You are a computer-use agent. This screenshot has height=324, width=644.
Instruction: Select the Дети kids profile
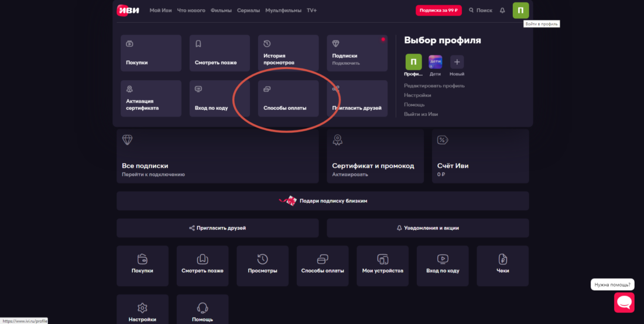(435, 62)
